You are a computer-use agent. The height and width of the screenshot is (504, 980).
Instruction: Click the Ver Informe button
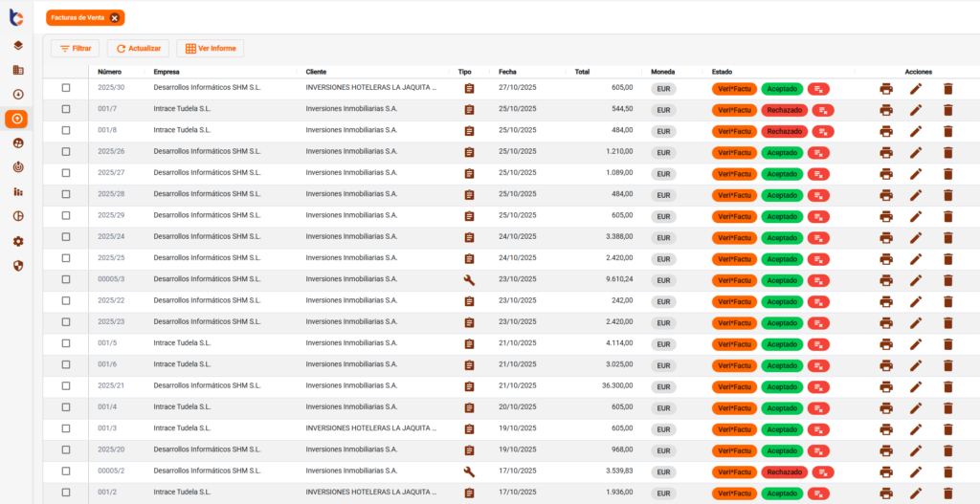click(x=211, y=48)
